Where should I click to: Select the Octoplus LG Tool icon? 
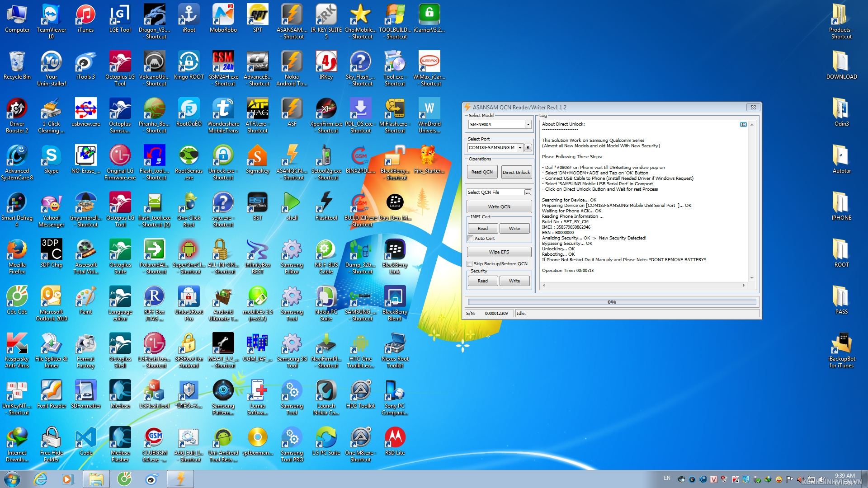point(120,68)
